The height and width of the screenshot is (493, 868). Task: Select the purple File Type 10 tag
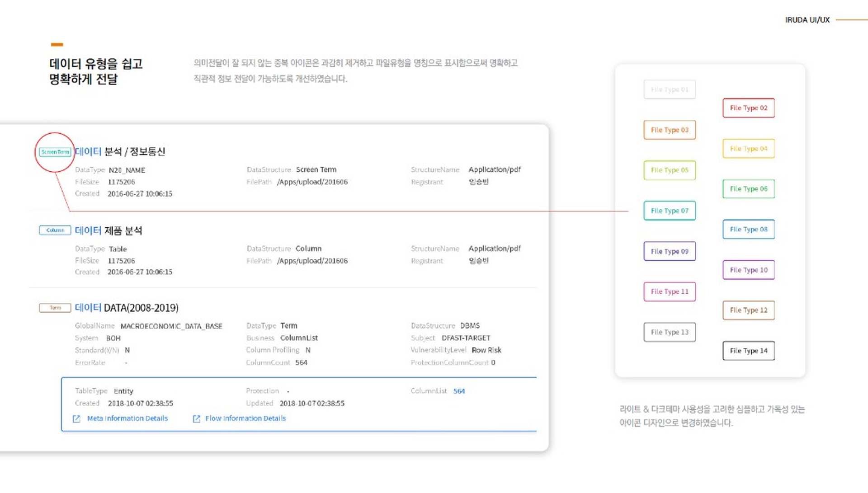click(749, 270)
